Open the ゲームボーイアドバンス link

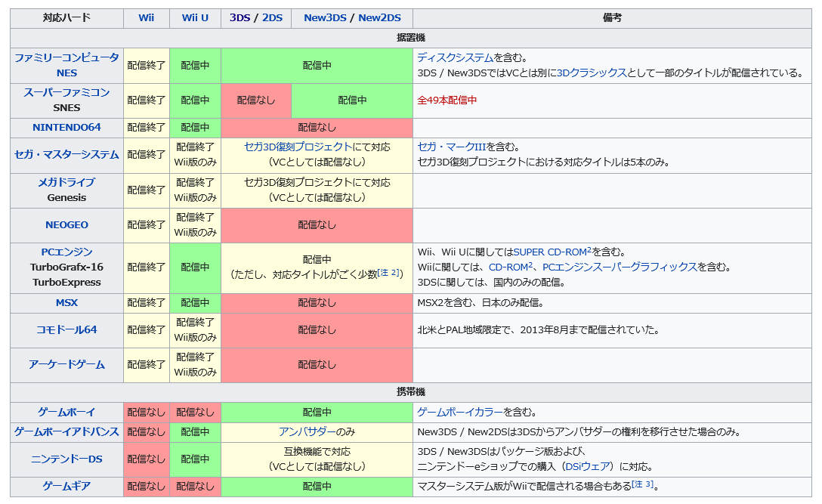(x=66, y=432)
